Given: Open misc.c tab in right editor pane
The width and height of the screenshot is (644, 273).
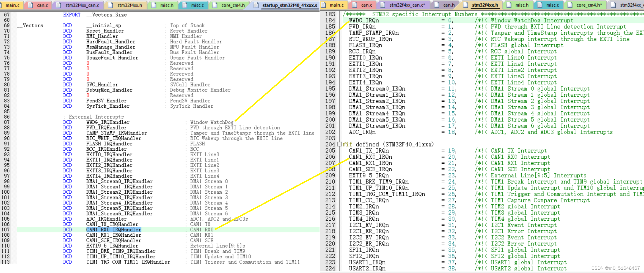Looking at the screenshot, I should click(x=549, y=5).
